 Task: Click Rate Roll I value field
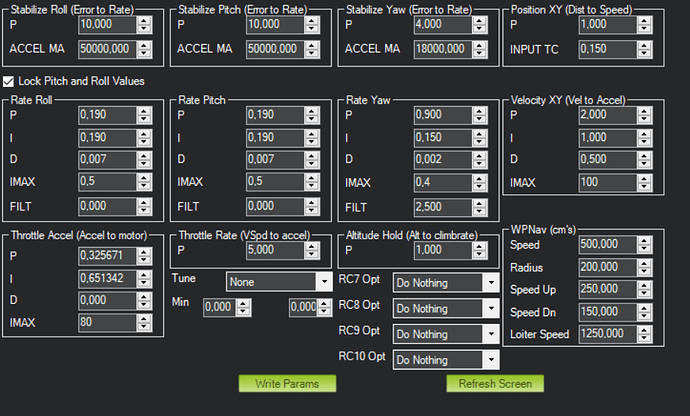point(107,138)
